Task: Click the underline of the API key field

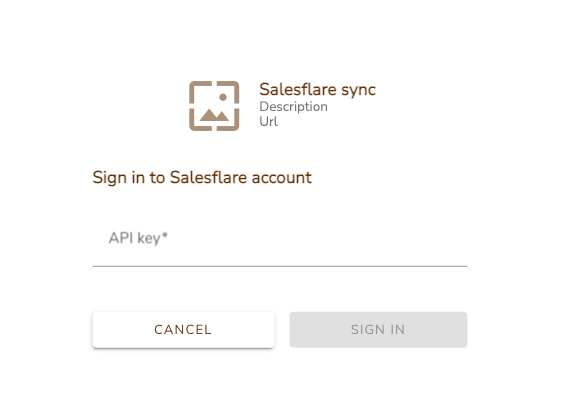Action: 280,266
